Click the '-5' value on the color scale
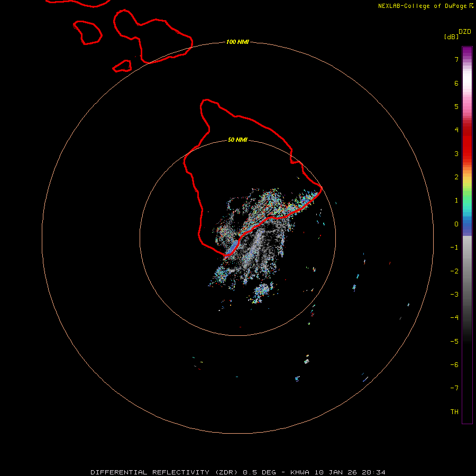476x476 pixels. 454,342
